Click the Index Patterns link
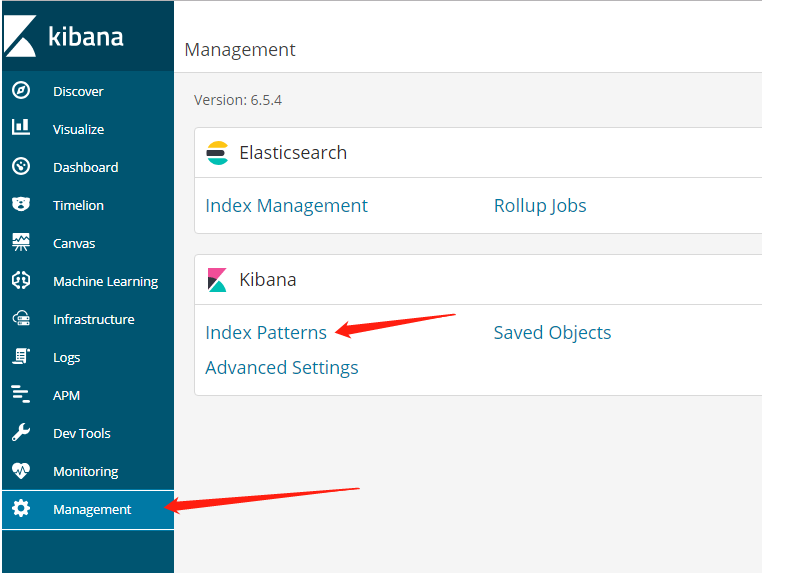This screenshot has width=787, height=573. (x=266, y=333)
